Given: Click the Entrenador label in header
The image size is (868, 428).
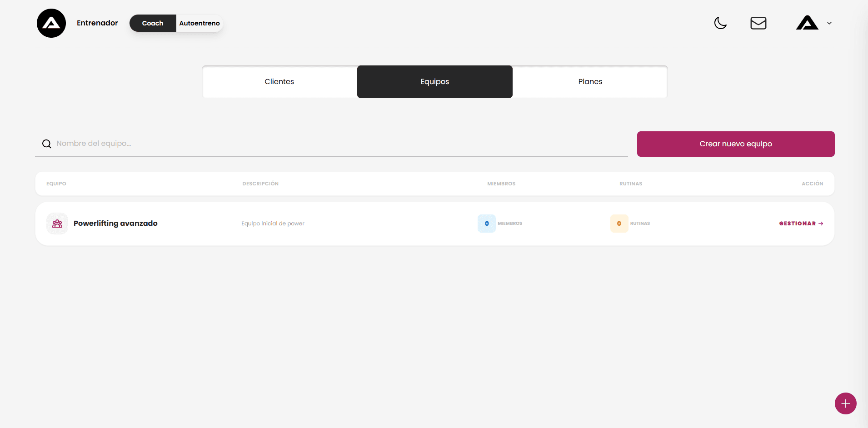Looking at the screenshot, I should [97, 23].
